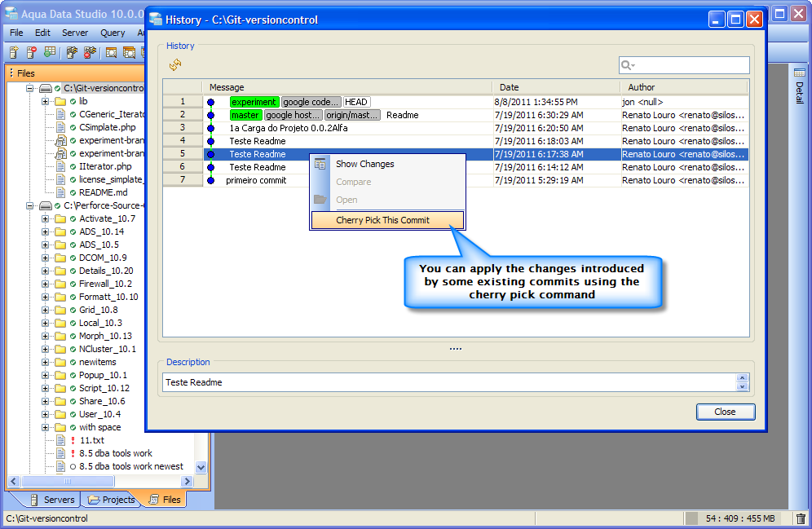Sort history by the Author column header
The width and height of the screenshot is (812, 529).
pos(684,87)
